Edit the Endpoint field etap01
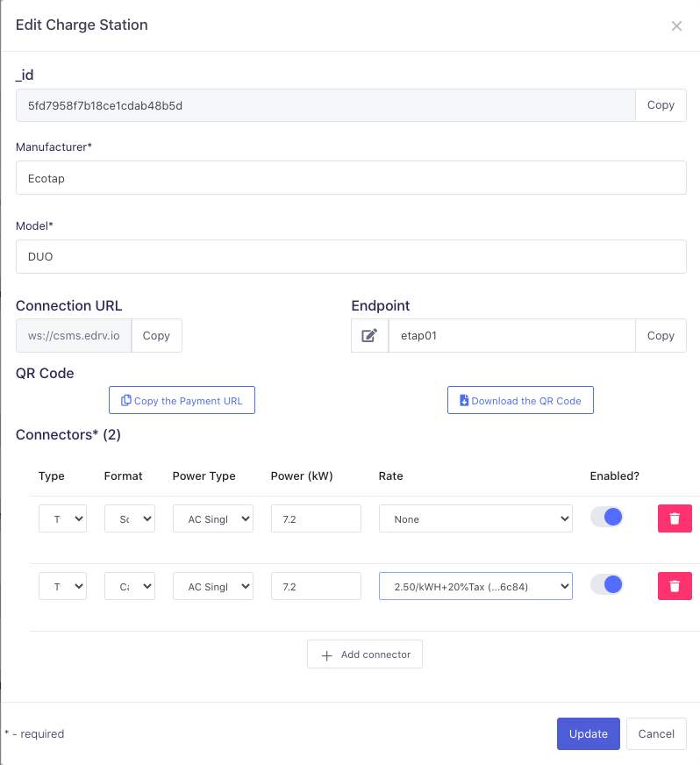Viewport: 700px width, 765px height. click(511, 336)
